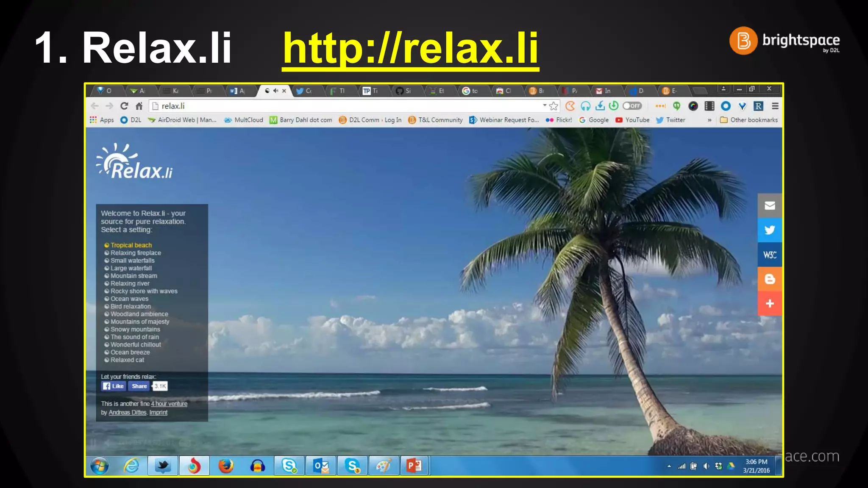Open the YouTube bookmark
Screen dimensions: 868x488
point(632,120)
